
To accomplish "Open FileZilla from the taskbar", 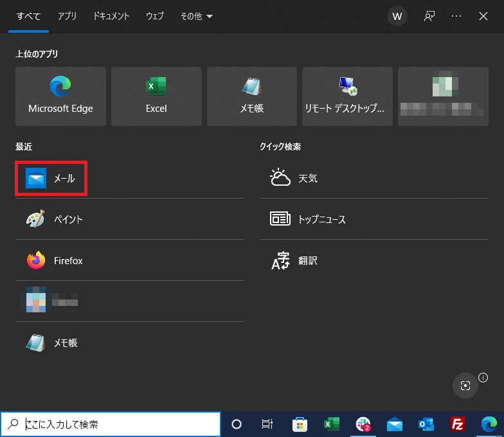I will 458,424.
